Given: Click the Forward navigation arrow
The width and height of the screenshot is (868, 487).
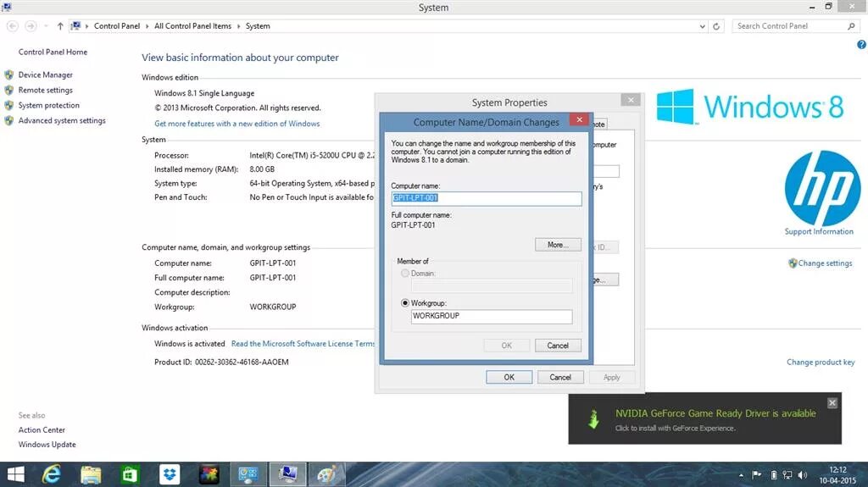Looking at the screenshot, I should coord(31,26).
